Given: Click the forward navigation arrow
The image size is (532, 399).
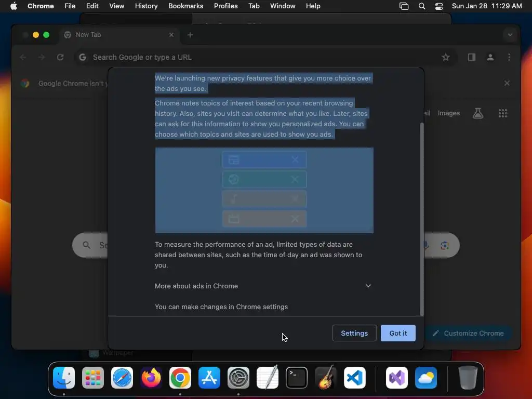Looking at the screenshot, I should [42, 57].
